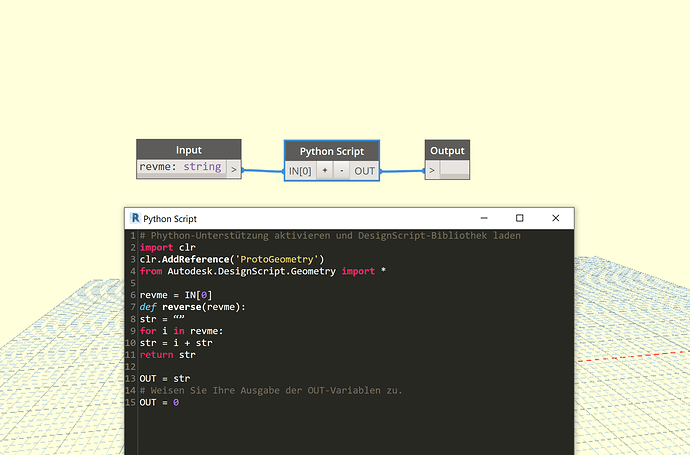
Task: Click the Autodesk.DesignScript.Geometry import line
Action: click(x=263, y=271)
